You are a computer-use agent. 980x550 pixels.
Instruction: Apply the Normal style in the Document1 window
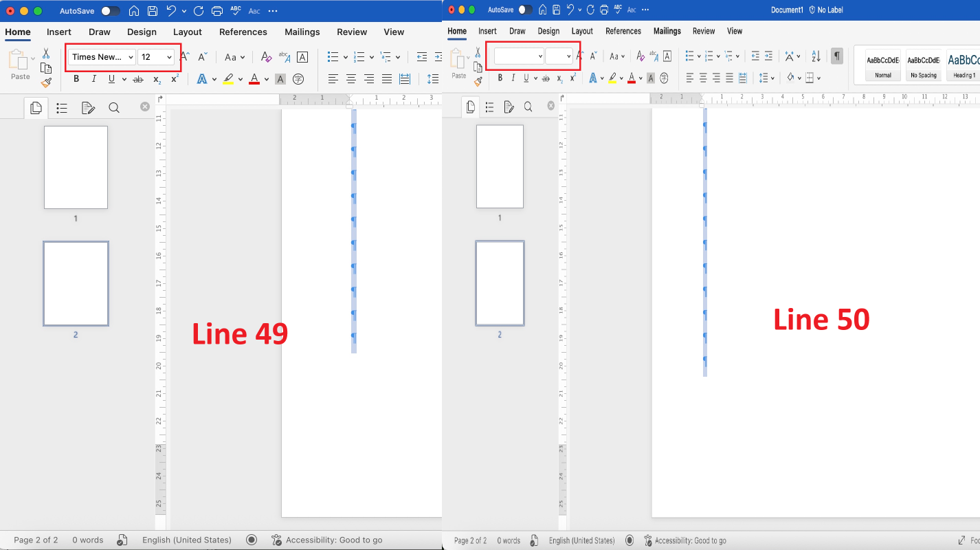(883, 65)
